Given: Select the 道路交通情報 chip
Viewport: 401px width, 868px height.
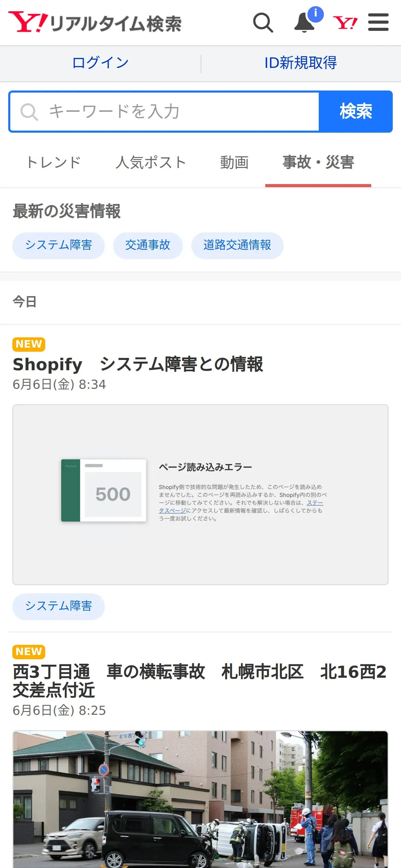Looking at the screenshot, I should pos(237,245).
